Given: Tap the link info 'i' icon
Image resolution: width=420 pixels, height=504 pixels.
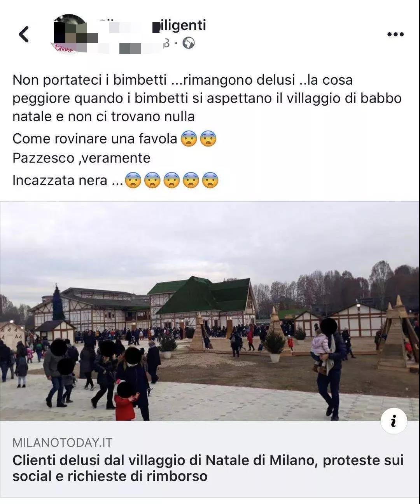Looking at the screenshot, I should pos(394,421).
